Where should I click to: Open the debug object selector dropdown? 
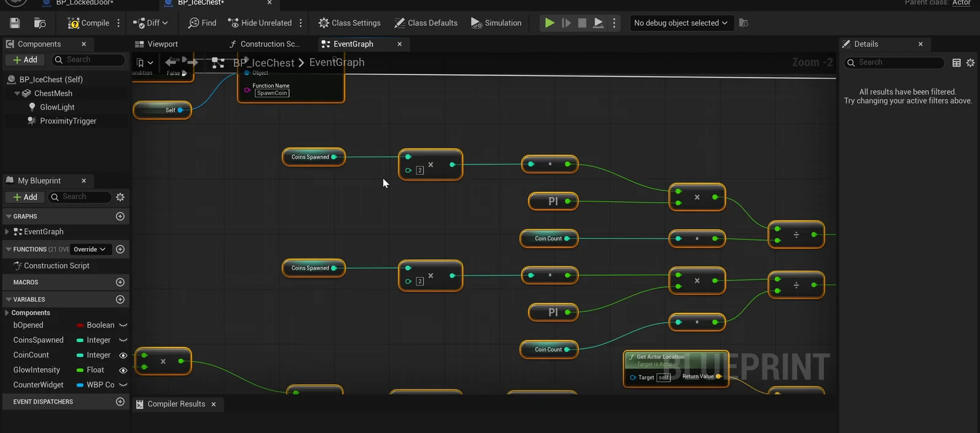pos(680,23)
